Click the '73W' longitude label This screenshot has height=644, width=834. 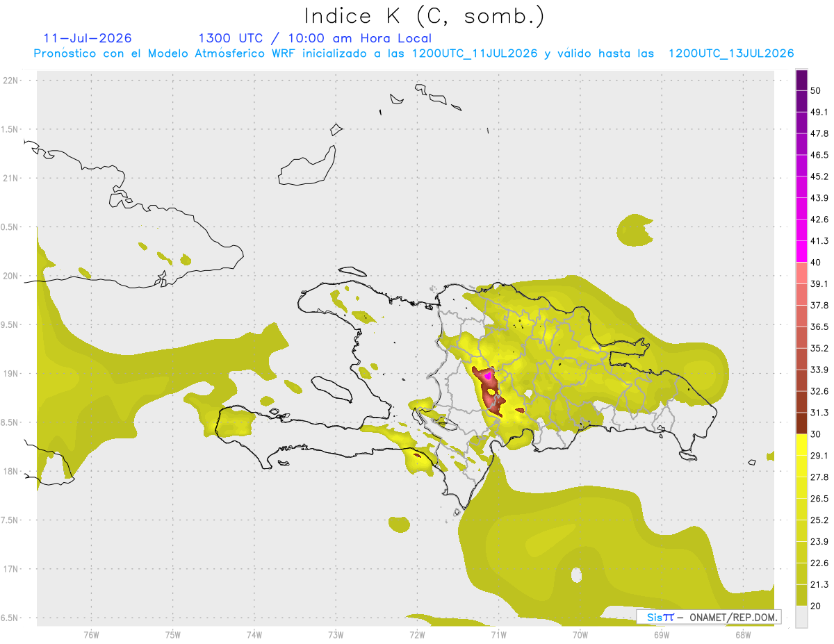pyautogui.click(x=336, y=636)
